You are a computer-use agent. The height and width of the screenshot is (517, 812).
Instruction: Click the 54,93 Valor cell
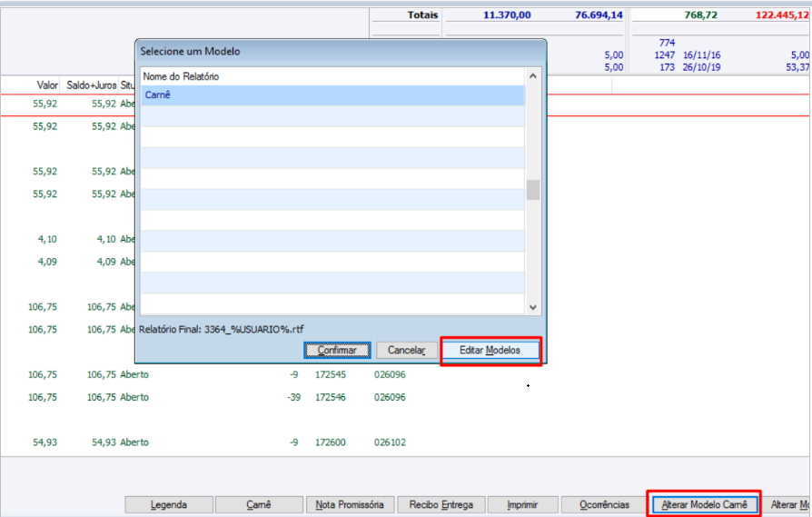45,442
